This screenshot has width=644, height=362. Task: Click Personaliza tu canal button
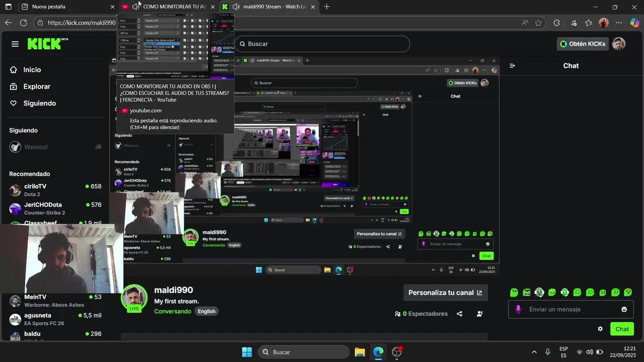[x=445, y=293]
